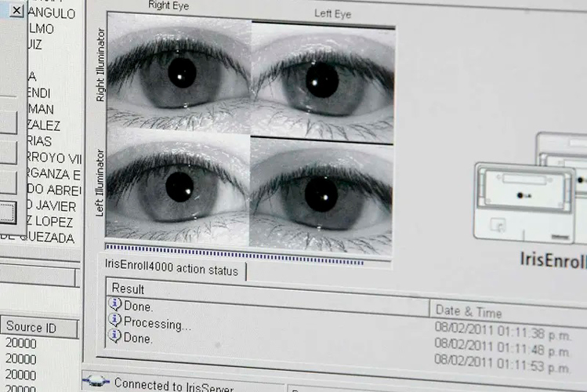This screenshot has height=392, width=587.
Task: Select the Right Eye image under Left Illuminator
Action: tap(179, 187)
